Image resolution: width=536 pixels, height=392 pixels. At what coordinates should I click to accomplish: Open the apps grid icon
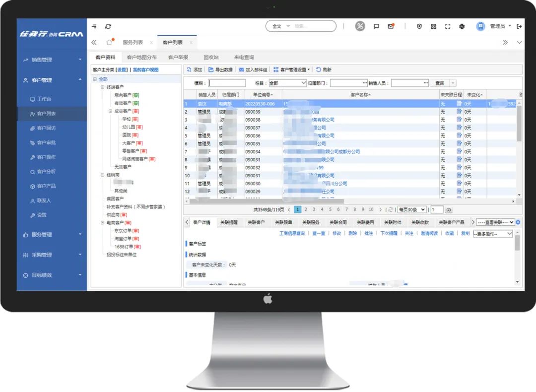(x=433, y=27)
